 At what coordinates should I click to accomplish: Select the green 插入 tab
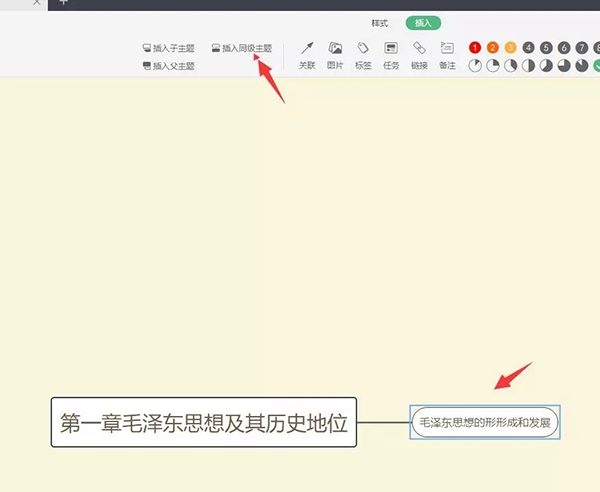point(422,23)
